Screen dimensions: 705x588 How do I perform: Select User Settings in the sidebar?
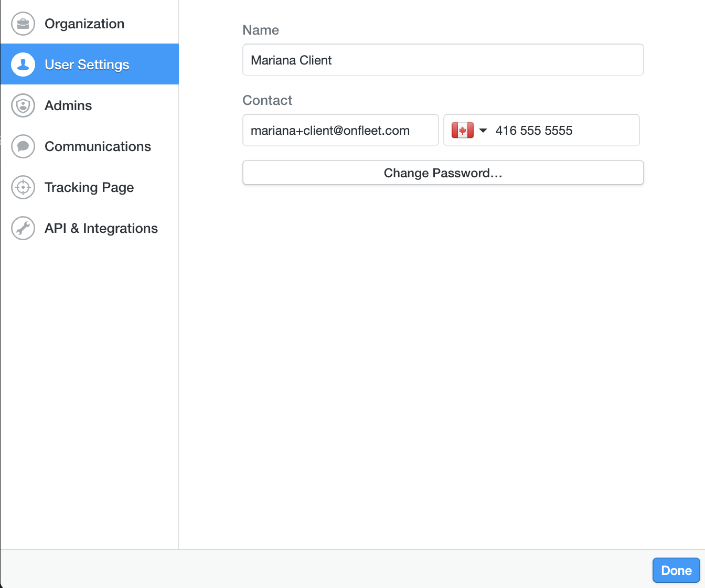click(90, 64)
